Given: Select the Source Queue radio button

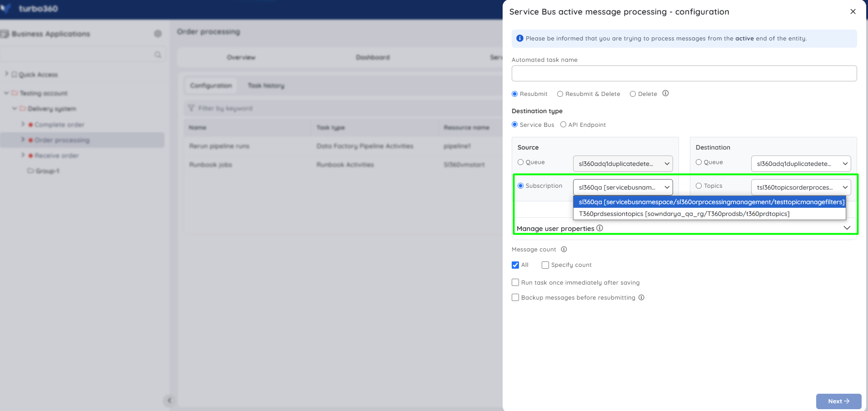Looking at the screenshot, I should 521,162.
